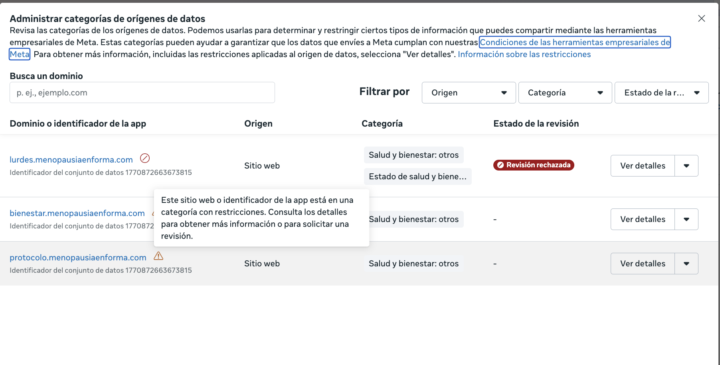
Task: Click the Estado de salud y biene... category tag
Action: (417, 176)
